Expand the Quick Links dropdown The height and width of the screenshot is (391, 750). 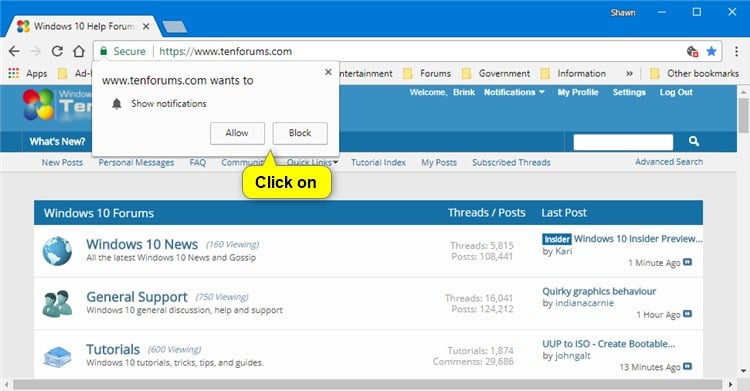[312, 162]
